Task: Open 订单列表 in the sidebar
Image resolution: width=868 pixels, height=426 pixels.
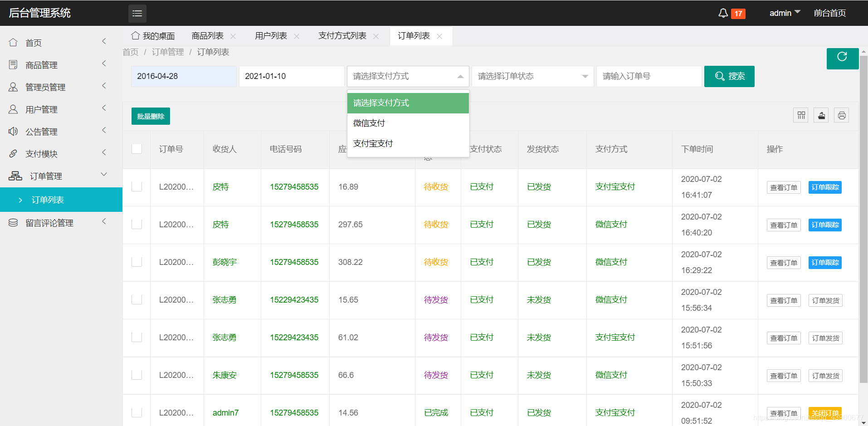Action: tap(61, 200)
